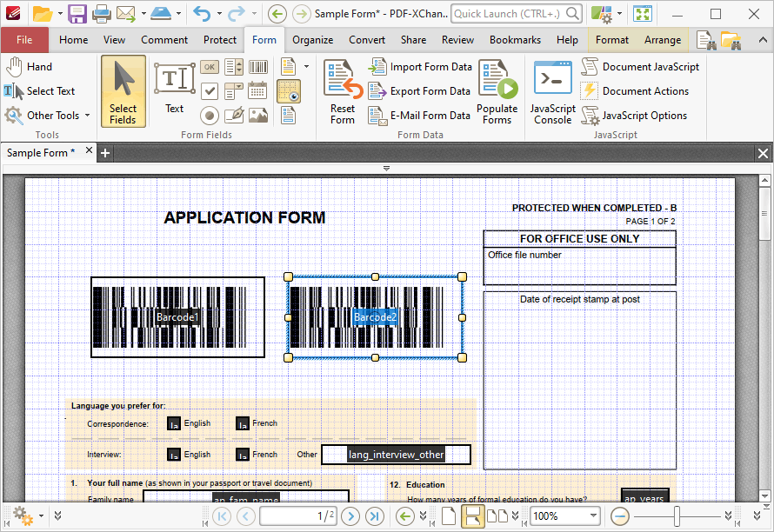Collapse the ribbon with the chevron
Image resolution: width=774 pixels, height=532 pixels.
763,40
